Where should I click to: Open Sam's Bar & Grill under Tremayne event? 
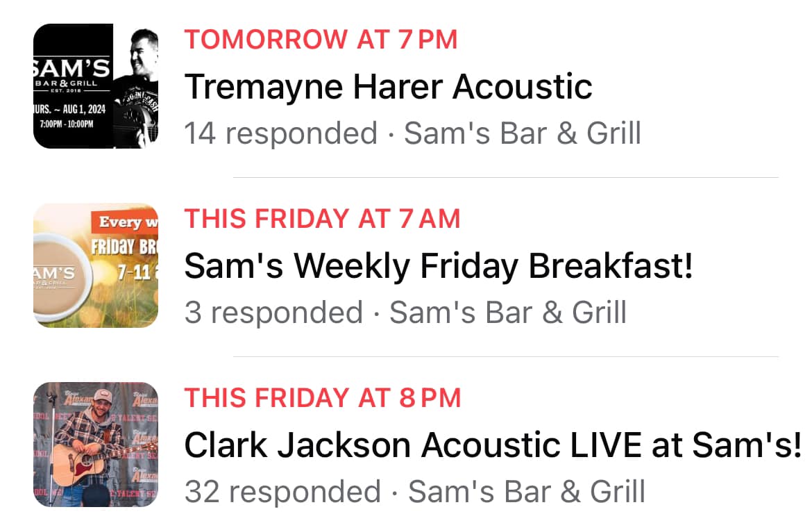click(523, 133)
